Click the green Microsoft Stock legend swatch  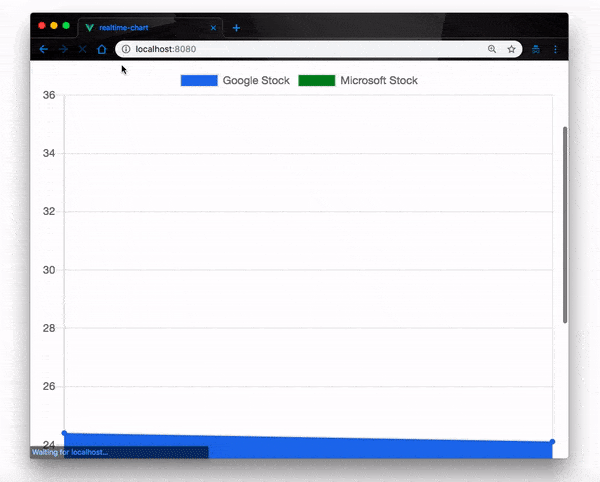[x=316, y=80]
